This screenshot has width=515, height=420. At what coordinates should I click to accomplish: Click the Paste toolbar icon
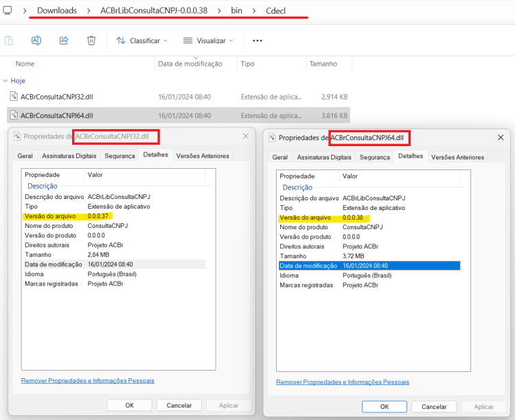(x=9, y=40)
